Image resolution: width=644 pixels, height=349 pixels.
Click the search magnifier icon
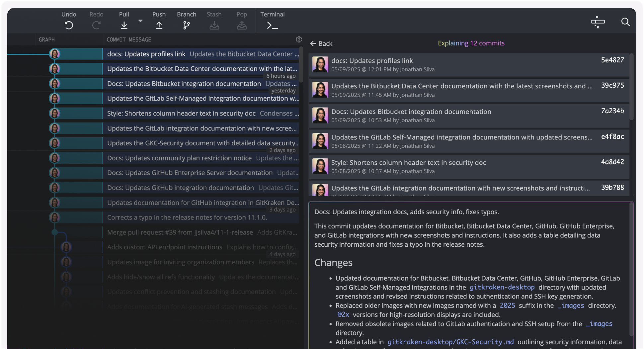(x=625, y=22)
